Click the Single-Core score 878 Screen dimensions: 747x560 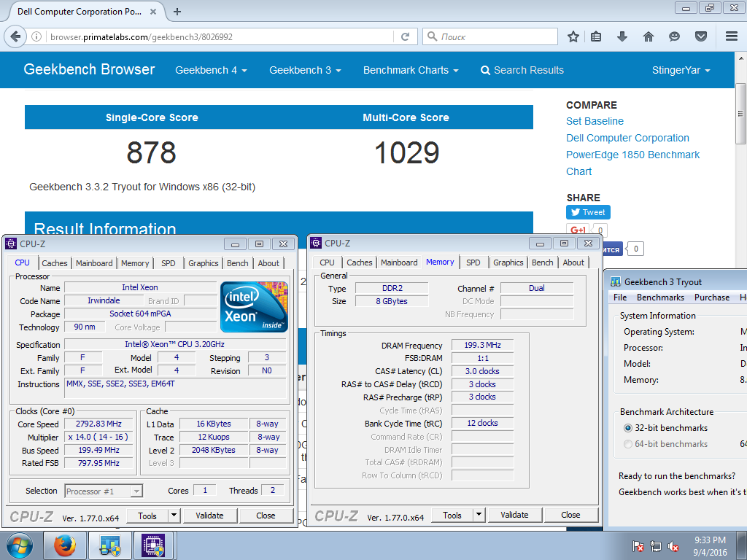tap(152, 153)
